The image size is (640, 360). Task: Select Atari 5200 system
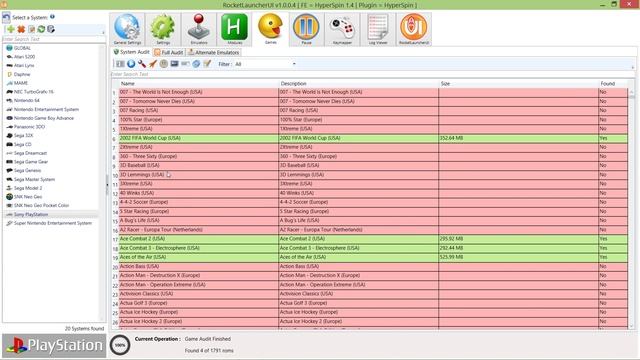24,57
